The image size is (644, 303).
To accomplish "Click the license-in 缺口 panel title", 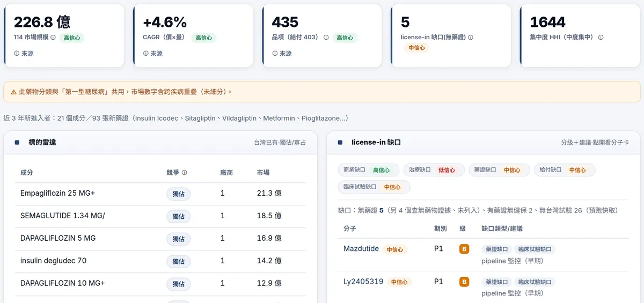I will click(x=376, y=143).
